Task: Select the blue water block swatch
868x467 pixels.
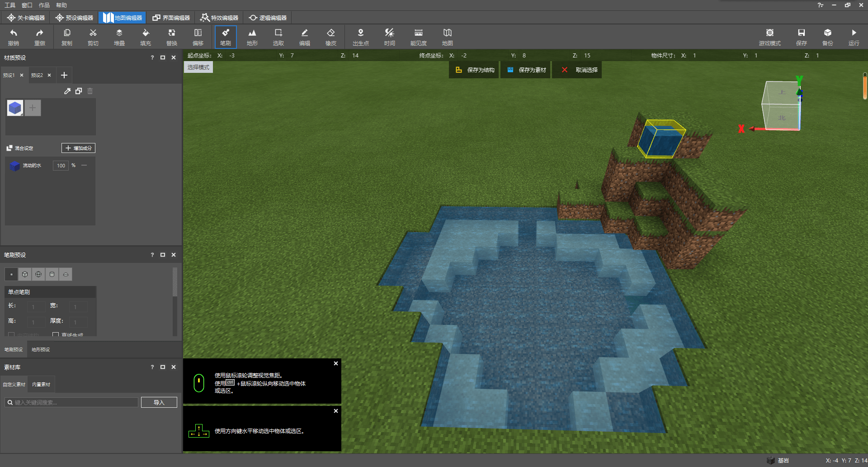Action: tap(15, 108)
